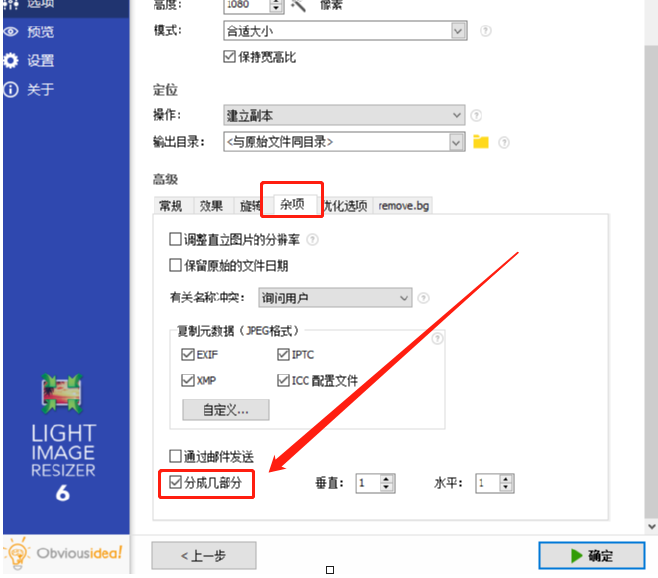Expand the mode dropdown showing 合适大小
Image resolution: width=658 pixels, height=578 pixels.
345,31
